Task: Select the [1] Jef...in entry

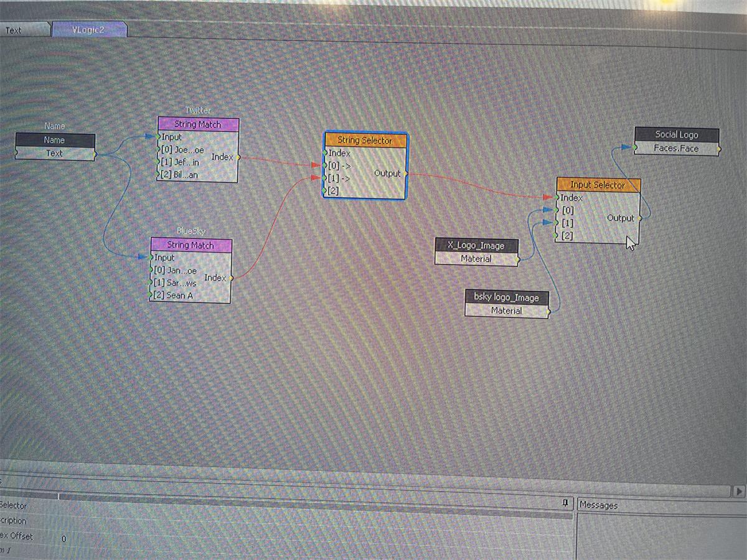Action: pyautogui.click(x=181, y=162)
